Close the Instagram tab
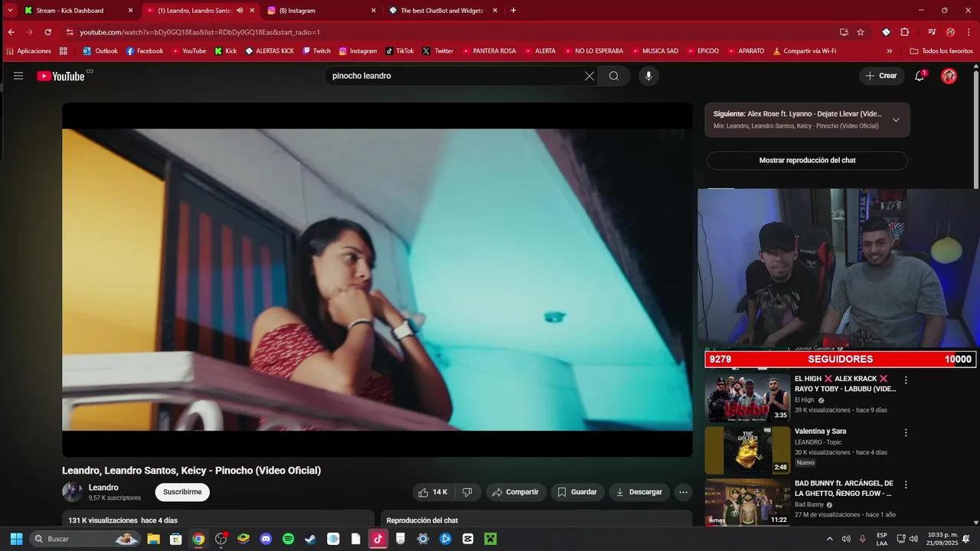The image size is (980, 551). [x=374, y=11]
